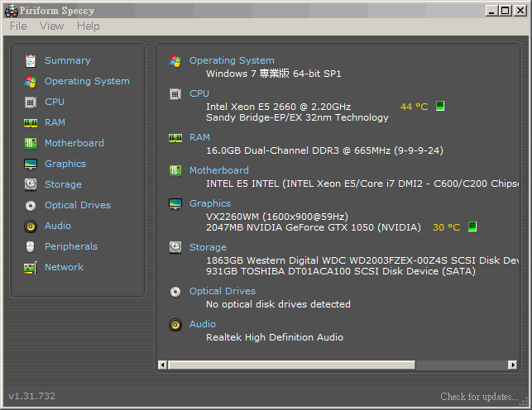Click the Peripherals mouse icon in sidebar
The height and width of the screenshot is (410, 532).
(x=30, y=247)
